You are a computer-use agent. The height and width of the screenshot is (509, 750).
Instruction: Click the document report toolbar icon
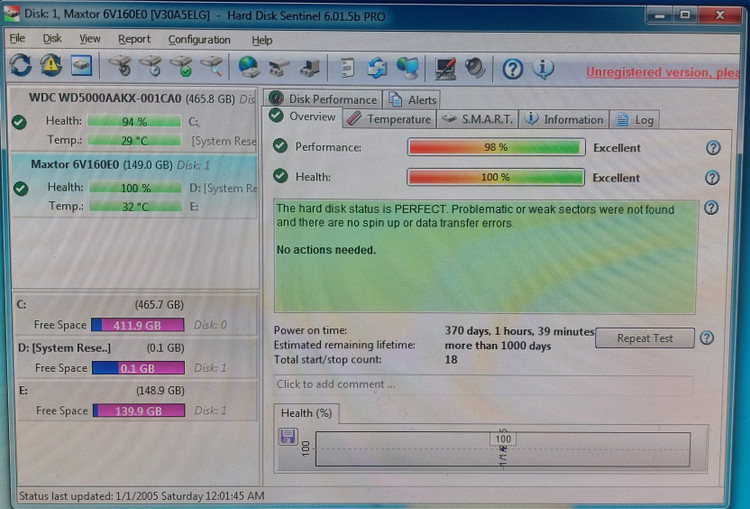[x=347, y=67]
